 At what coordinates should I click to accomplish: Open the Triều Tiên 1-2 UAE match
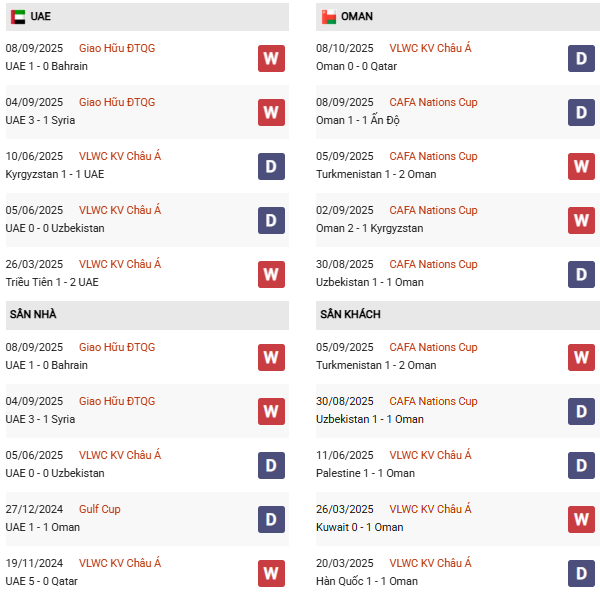tap(55, 282)
